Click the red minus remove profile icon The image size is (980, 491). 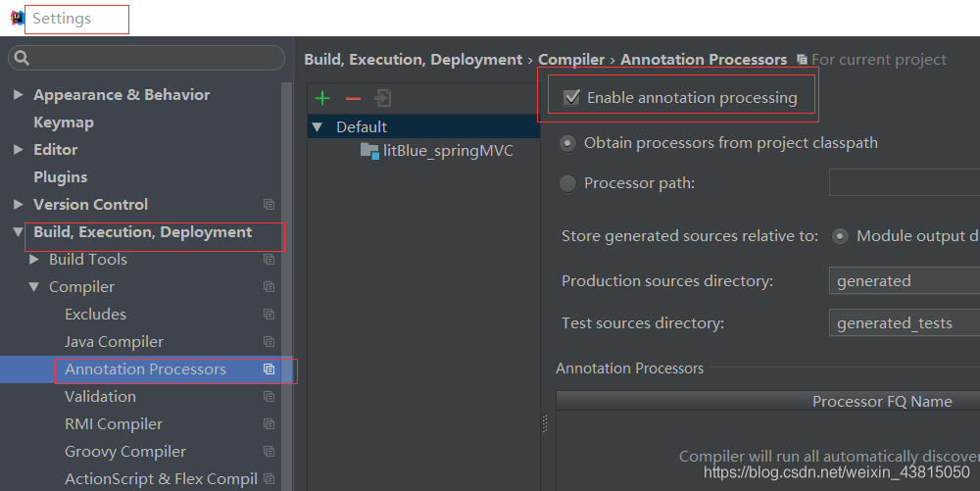353,99
